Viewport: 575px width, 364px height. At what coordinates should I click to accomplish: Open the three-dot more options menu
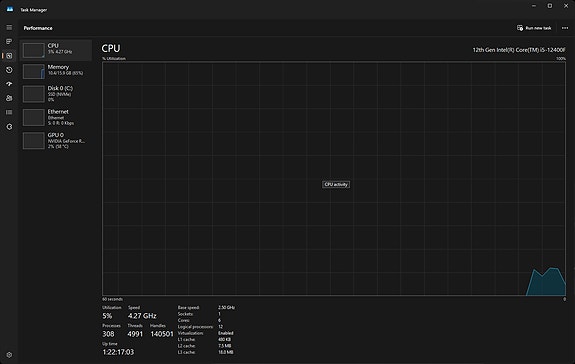(565, 28)
